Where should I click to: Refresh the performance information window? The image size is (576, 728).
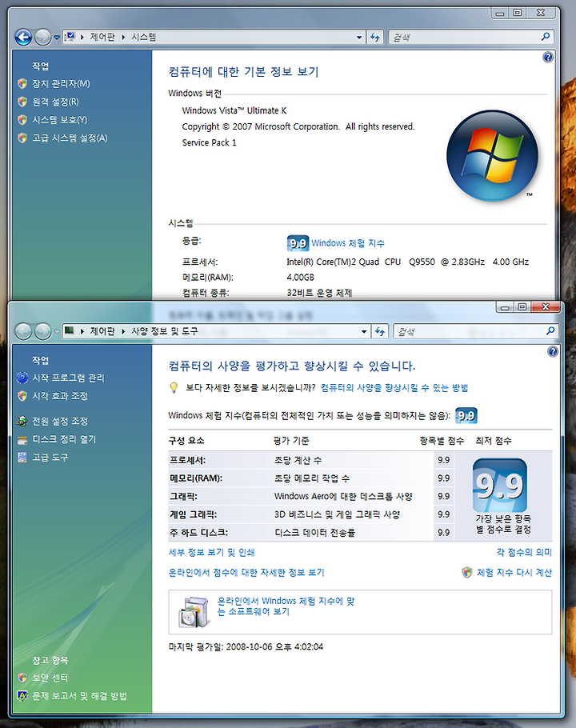pos(380,331)
